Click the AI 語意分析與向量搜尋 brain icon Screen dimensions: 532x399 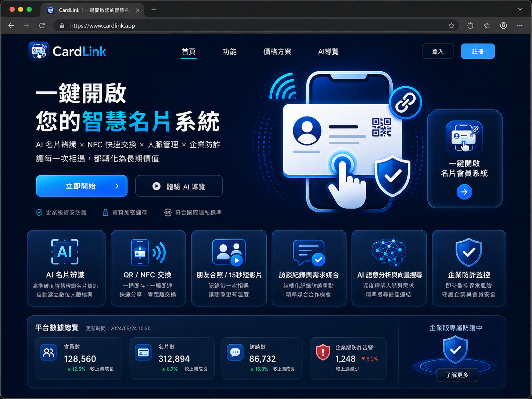pyautogui.click(x=389, y=252)
